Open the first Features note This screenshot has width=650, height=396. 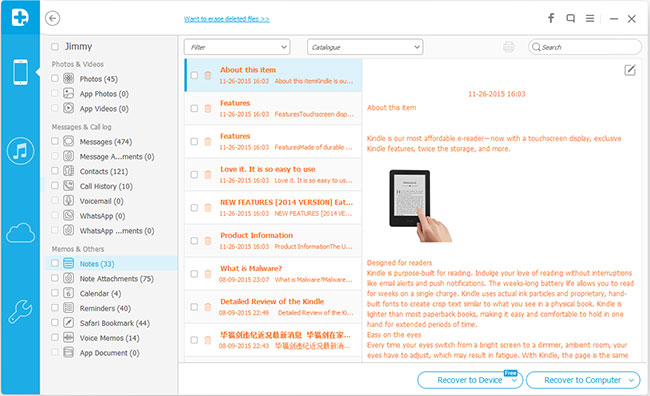coord(274,108)
